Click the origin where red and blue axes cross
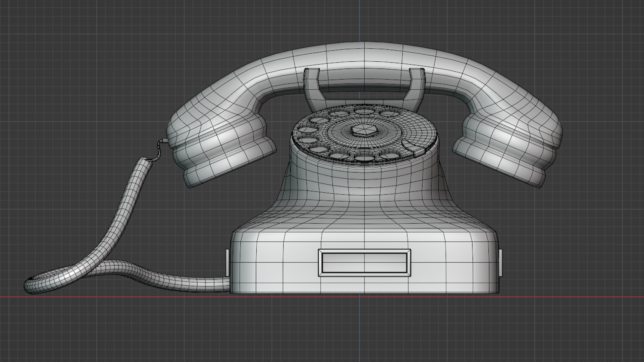 coord(360,297)
